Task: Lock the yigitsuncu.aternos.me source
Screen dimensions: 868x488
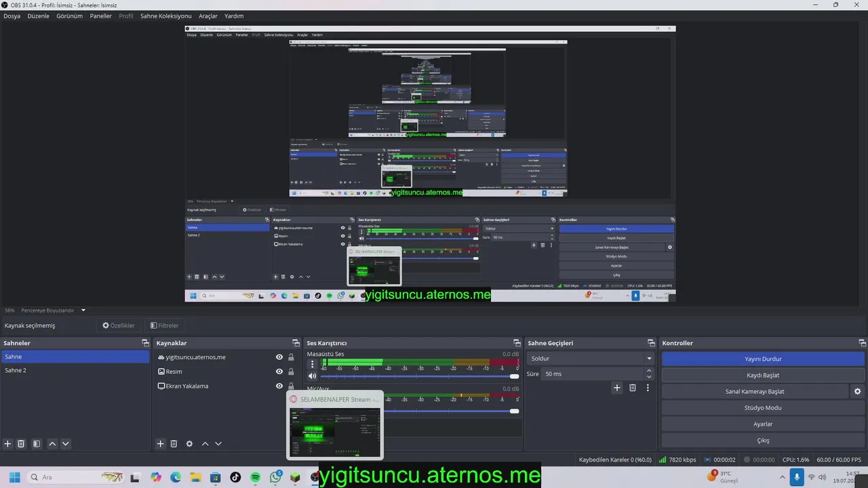Action: point(291,357)
